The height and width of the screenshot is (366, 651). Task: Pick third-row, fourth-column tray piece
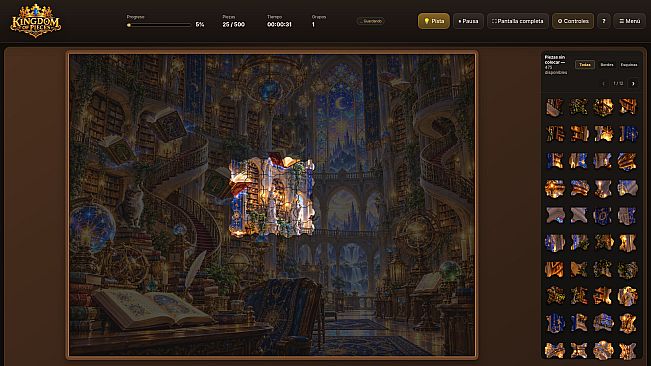627,161
